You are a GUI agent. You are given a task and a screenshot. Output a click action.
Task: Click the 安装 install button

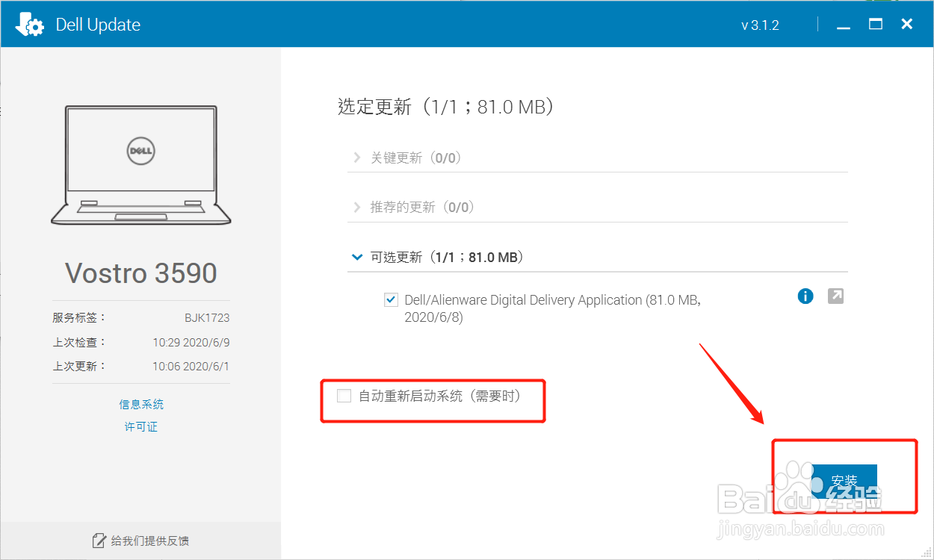tap(844, 481)
